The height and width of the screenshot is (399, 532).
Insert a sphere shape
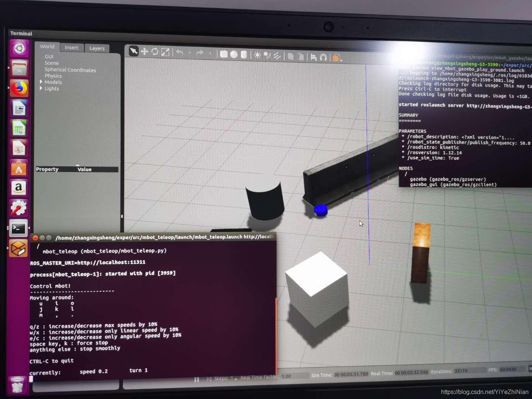pyautogui.click(x=233, y=54)
